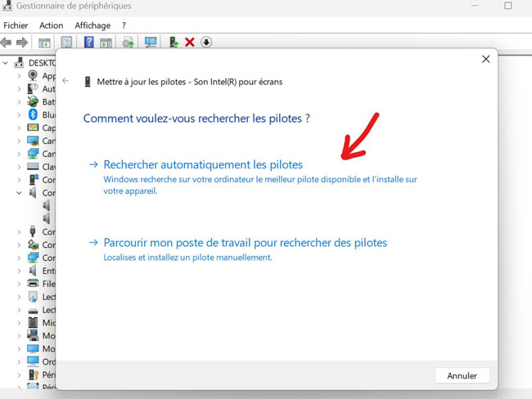The height and width of the screenshot is (399, 532).
Task: Expand the Mic category chevron
Action: pyautogui.click(x=19, y=323)
